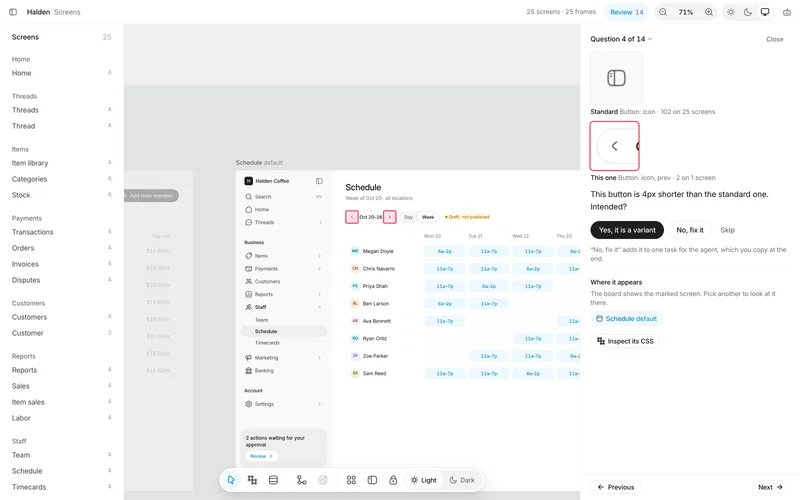
Task: Skip this question
Action: (x=728, y=230)
